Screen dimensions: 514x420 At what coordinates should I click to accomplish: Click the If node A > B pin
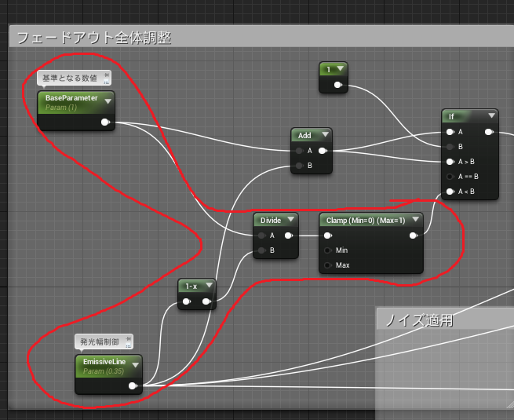(450, 162)
